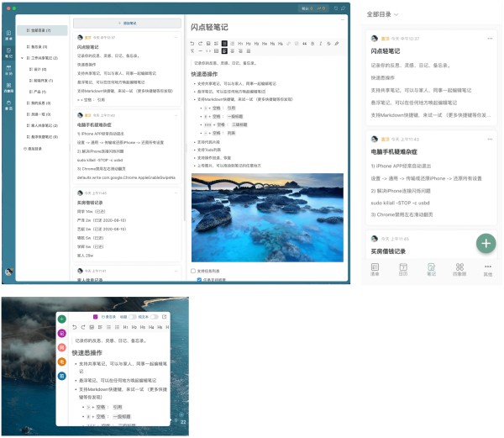Click 快速思操作 heading in floating note
Screen dimensions: 504x438
[x=87, y=353]
